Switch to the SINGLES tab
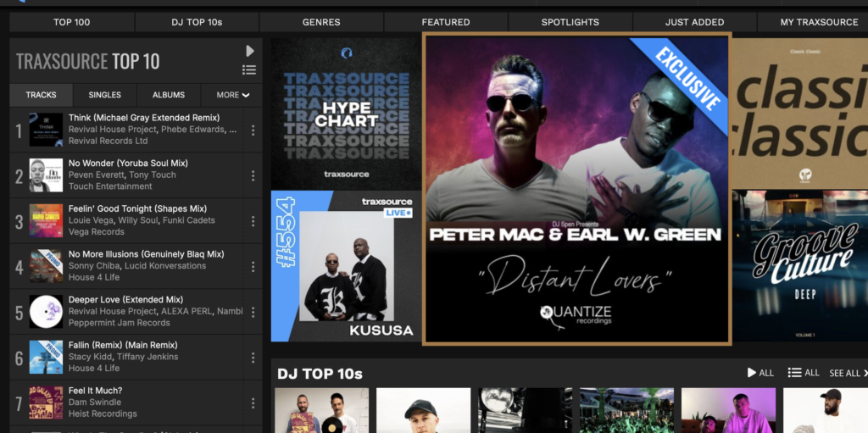Viewport: 868px width, 433px height. point(105,95)
